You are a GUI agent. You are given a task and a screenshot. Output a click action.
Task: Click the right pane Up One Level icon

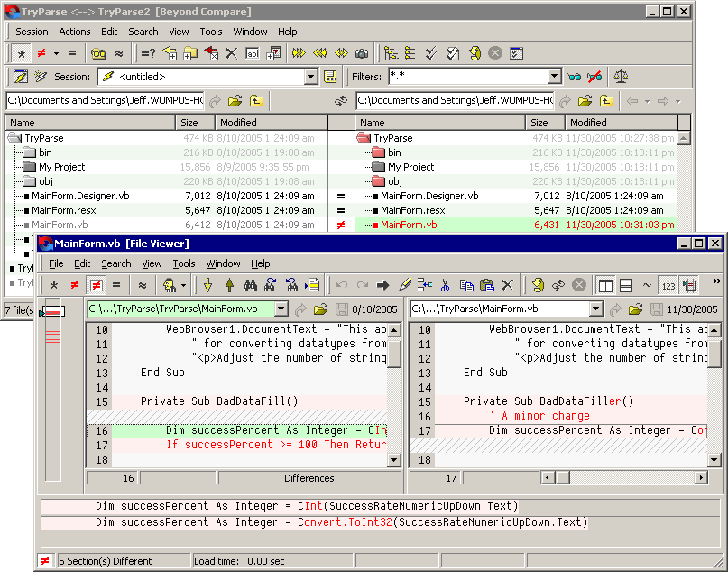606,101
